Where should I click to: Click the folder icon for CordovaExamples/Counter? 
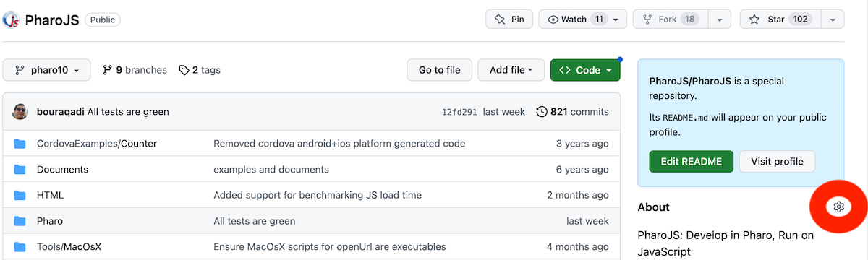(20, 144)
